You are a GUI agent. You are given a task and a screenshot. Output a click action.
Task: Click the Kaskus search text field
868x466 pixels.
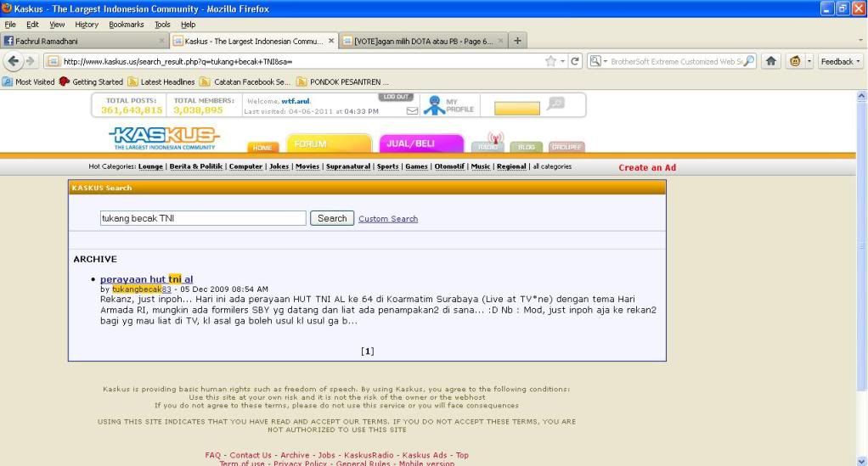tap(203, 218)
